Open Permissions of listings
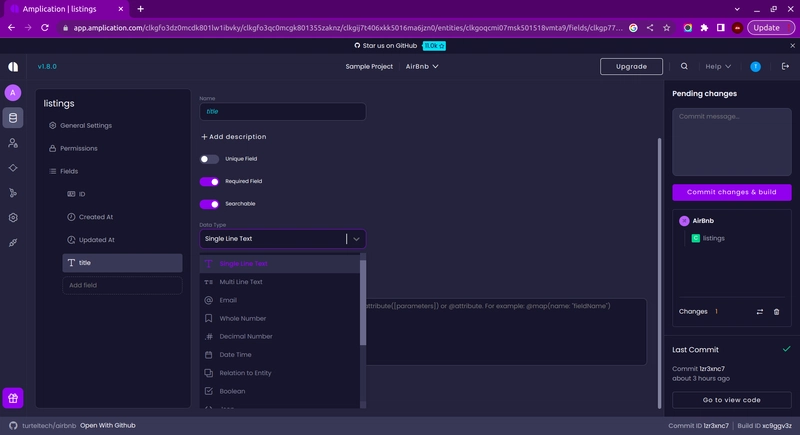Image resolution: width=800 pixels, height=435 pixels. click(73, 148)
